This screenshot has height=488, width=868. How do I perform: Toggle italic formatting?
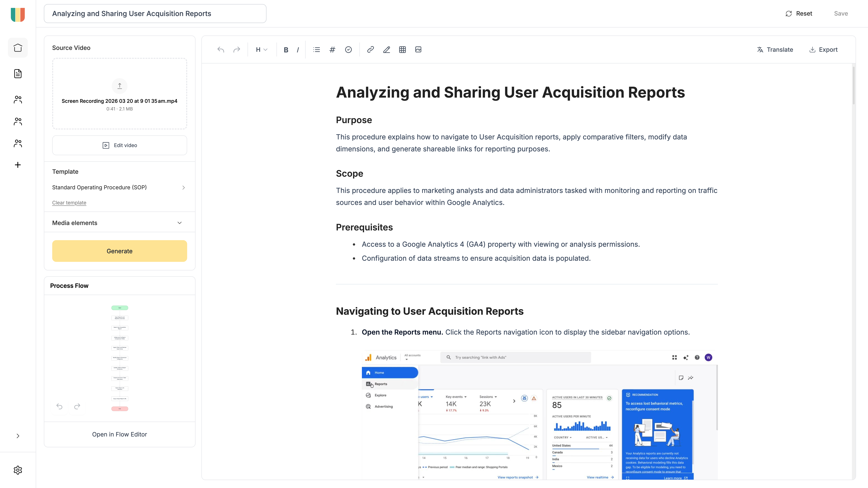[x=298, y=50]
